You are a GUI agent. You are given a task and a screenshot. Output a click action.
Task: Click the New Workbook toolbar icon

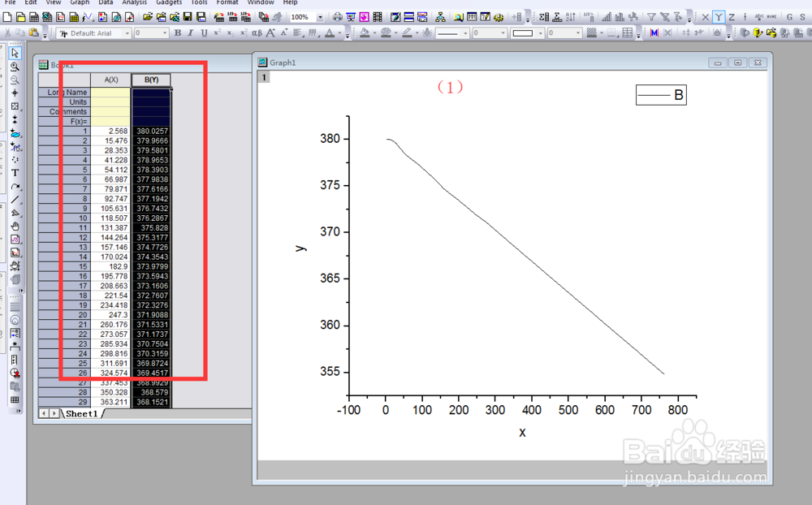(33, 17)
